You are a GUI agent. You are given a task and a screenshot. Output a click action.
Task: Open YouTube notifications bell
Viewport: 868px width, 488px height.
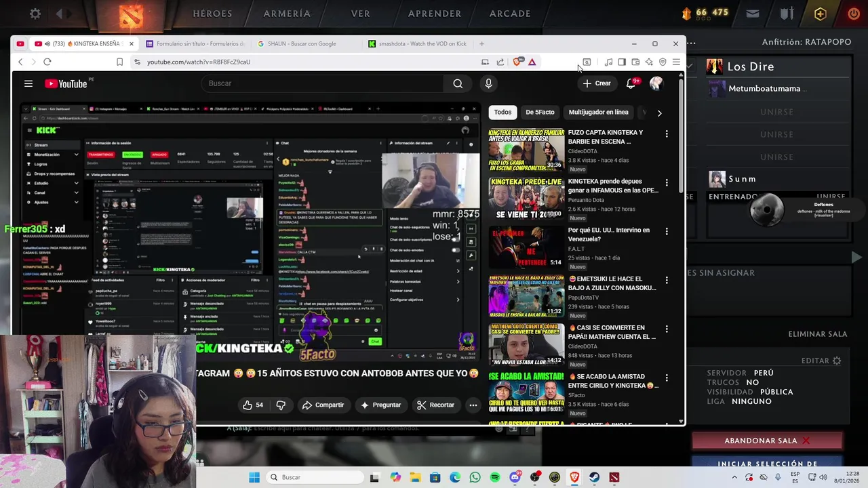click(631, 83)
